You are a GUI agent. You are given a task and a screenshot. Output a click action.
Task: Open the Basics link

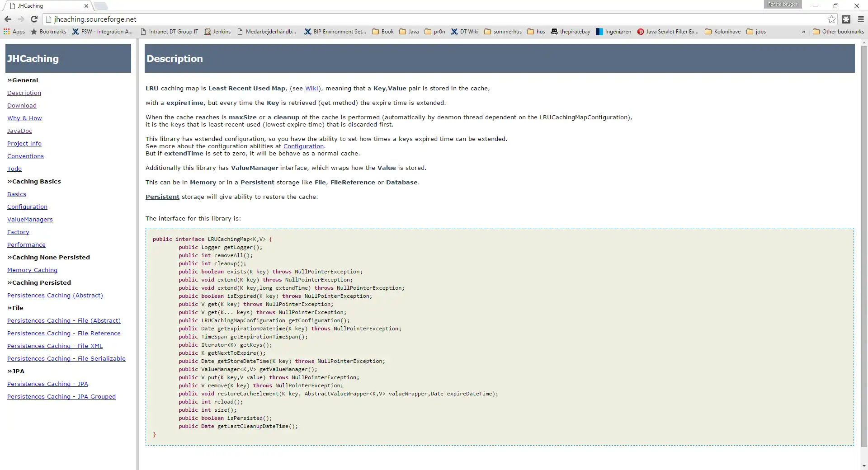point(17,194)
